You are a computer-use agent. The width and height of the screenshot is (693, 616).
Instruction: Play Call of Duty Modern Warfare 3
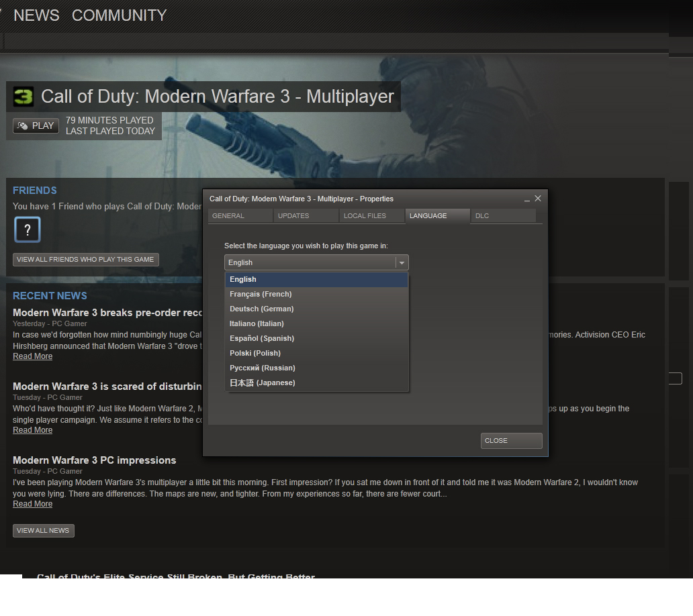tap(36, 126)
